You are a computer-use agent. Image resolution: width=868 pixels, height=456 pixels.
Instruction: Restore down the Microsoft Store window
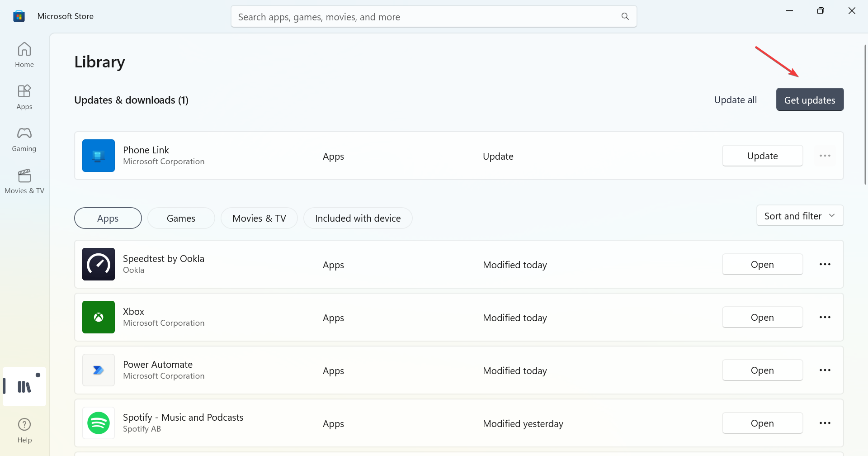coord(821,10)
